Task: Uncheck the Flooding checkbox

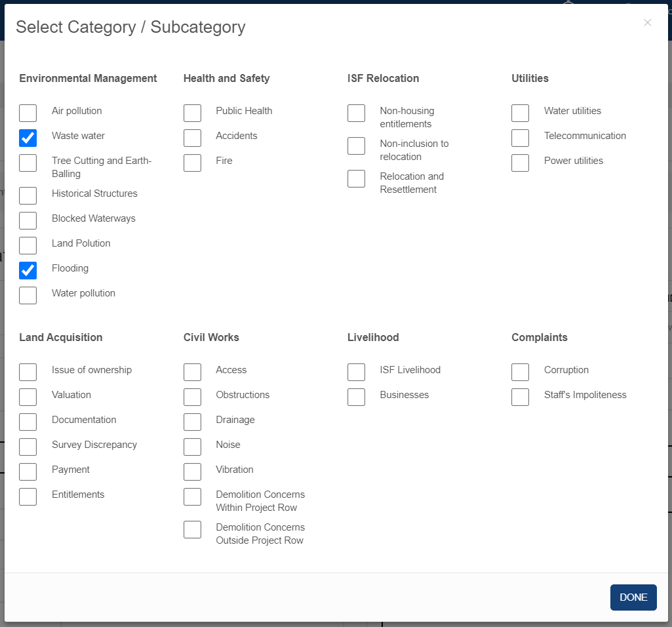Action: 28,270
